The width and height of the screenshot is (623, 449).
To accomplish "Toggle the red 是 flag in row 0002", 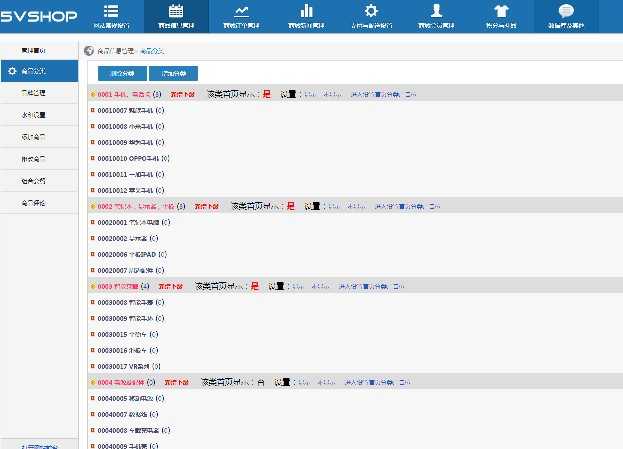I will click(x=290, y=206).
